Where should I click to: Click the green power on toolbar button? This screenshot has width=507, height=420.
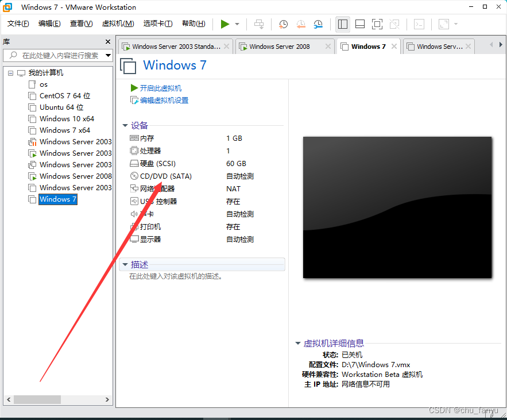225,24
